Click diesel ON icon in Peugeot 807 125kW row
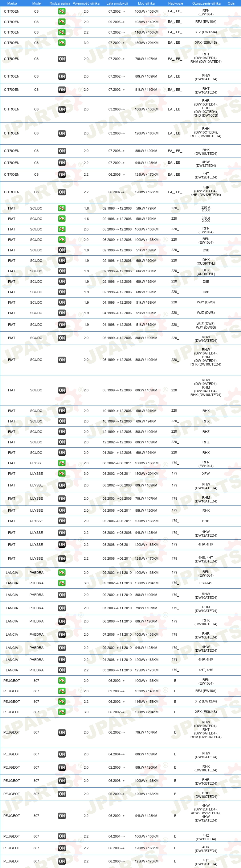 [x=62, y=861]
